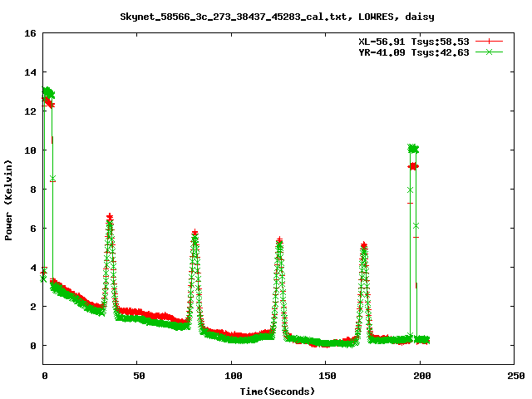
Task: Click the x-axis tick label 50
Action: [x=139, y=376]
